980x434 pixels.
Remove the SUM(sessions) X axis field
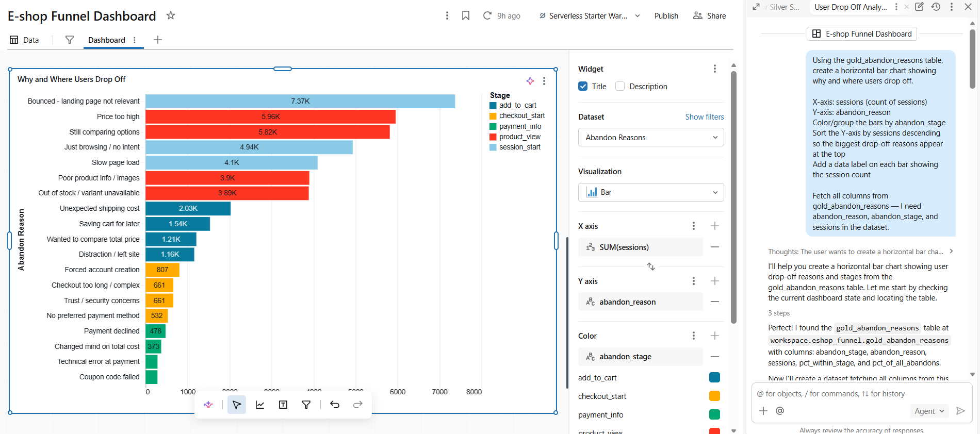click(715, 247)
